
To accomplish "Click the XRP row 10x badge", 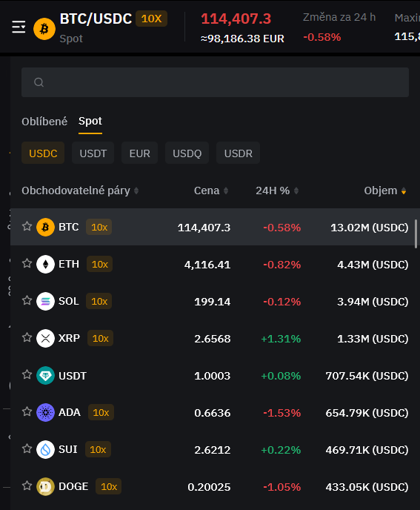I will pyautogui.click(x=100, y=338).
